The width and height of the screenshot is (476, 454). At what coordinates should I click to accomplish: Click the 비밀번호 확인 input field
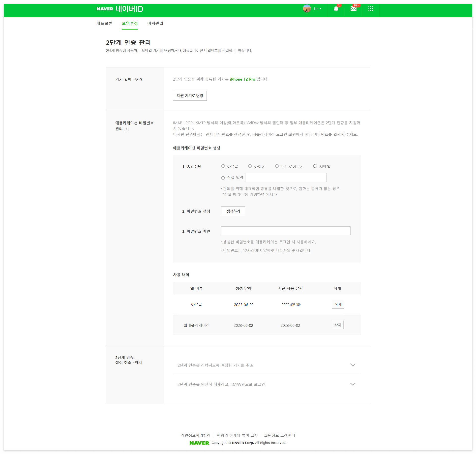pyautogui.click(x=286, y=231)
